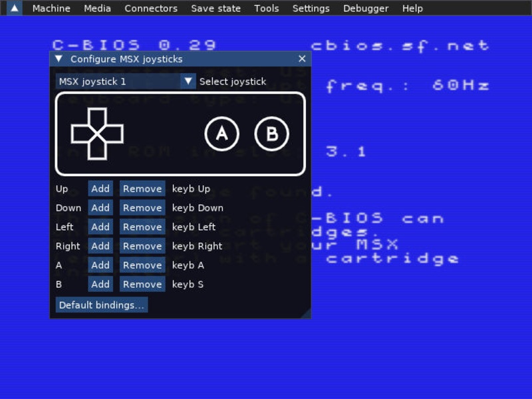This screenshot has width=532, height=399.
Task: Remove the binding in the B row
Action: pyautogui.click(x=142, y=284)
